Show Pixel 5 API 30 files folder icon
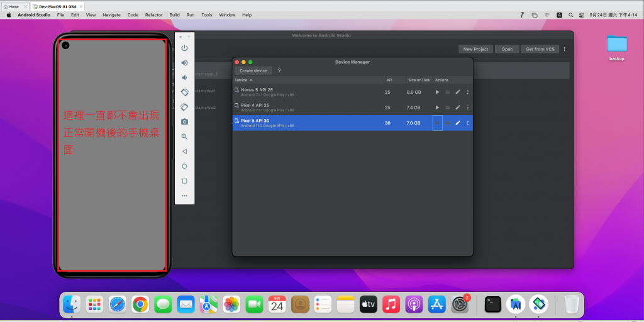Viewport: 644px width, 322px height. pyautogui.click(x=448, y=123)
